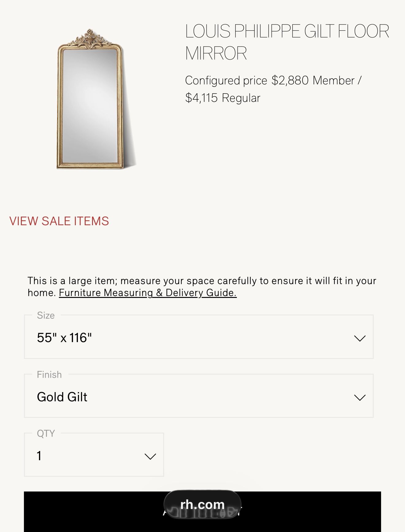Click the $2,880 Member price

(313, 80)
